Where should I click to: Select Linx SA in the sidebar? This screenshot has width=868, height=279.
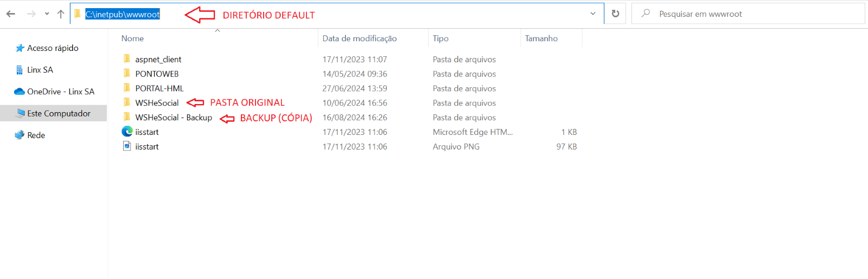40,70
